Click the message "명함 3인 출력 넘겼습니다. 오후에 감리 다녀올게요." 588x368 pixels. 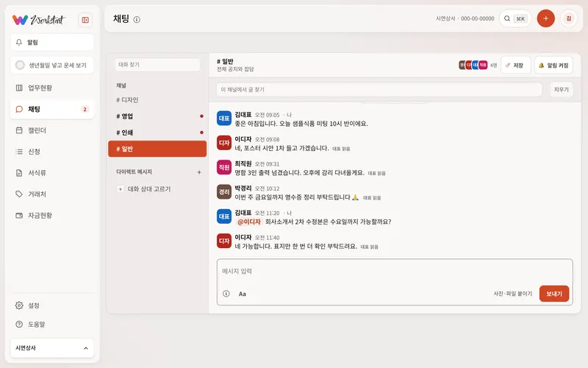[300, 173]
